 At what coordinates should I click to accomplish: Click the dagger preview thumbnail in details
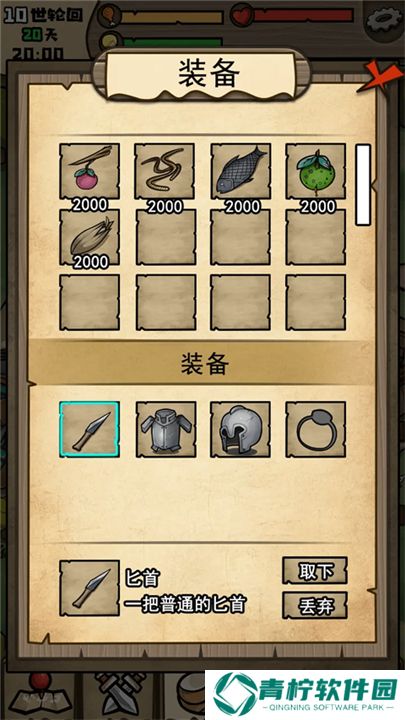[x=90, y=588]
